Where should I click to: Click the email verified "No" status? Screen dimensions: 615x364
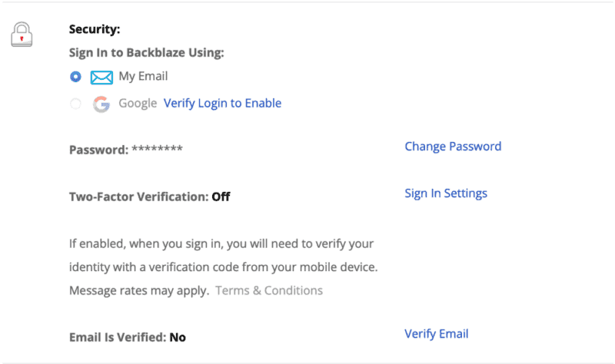coord(178,337)
